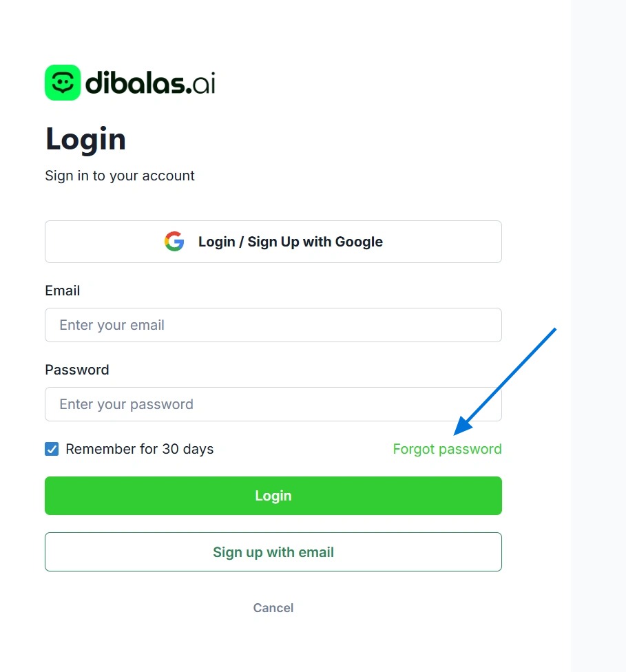Click the Email field label
Image resolution: width=626 pixels, height=672 pixels.
pos(63,291)
